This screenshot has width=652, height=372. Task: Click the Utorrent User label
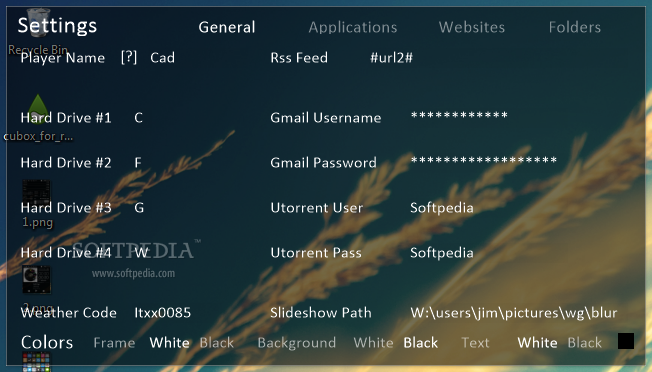(x=317, y=207)
